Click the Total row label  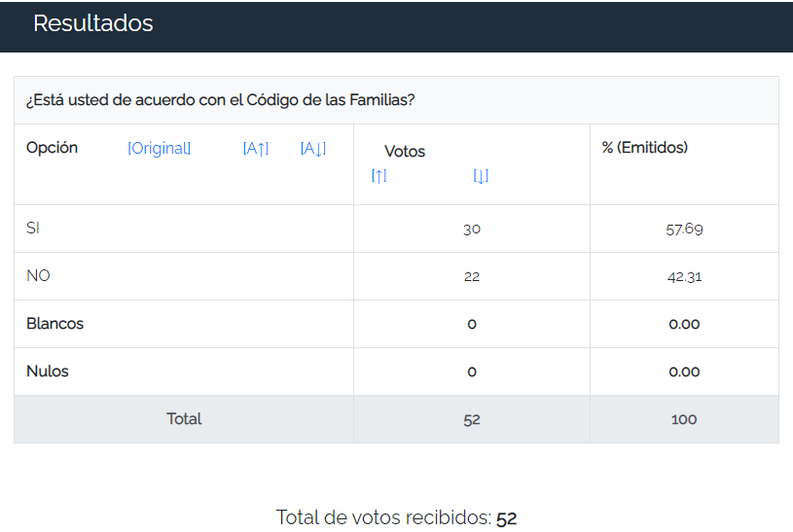[x=184, y=419]
